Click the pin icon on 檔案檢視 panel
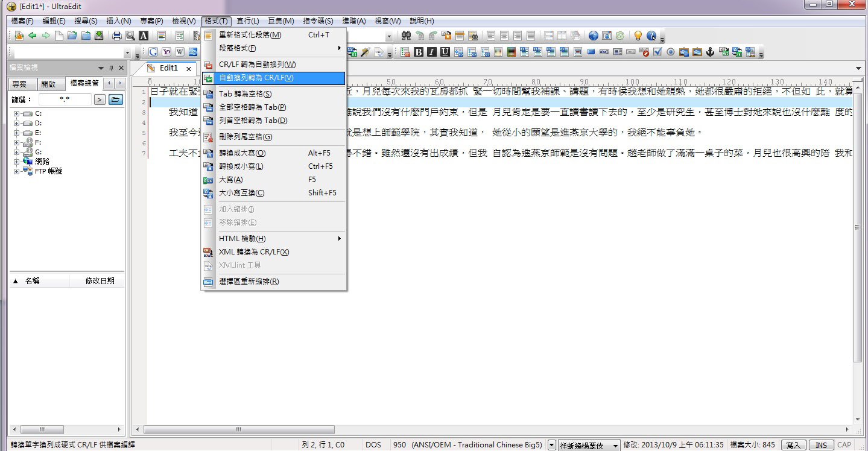868x451 pixels. tap(111, 68)
